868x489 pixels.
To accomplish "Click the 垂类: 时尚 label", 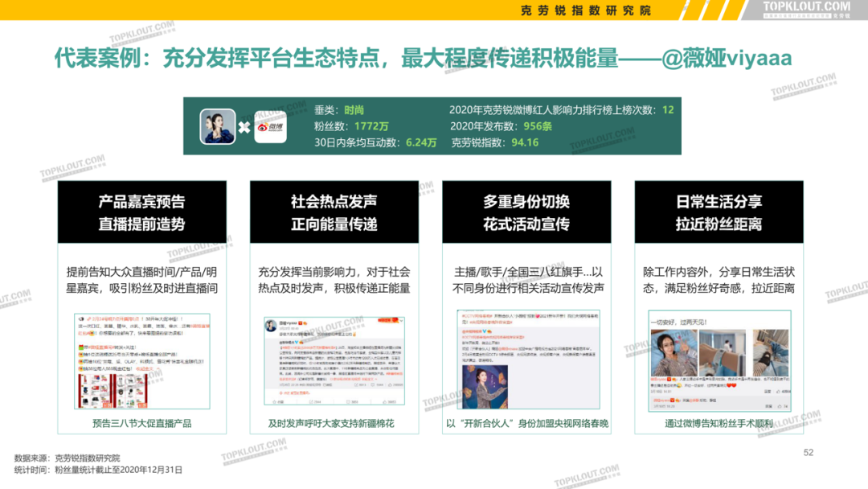I will tap(339, 110).
